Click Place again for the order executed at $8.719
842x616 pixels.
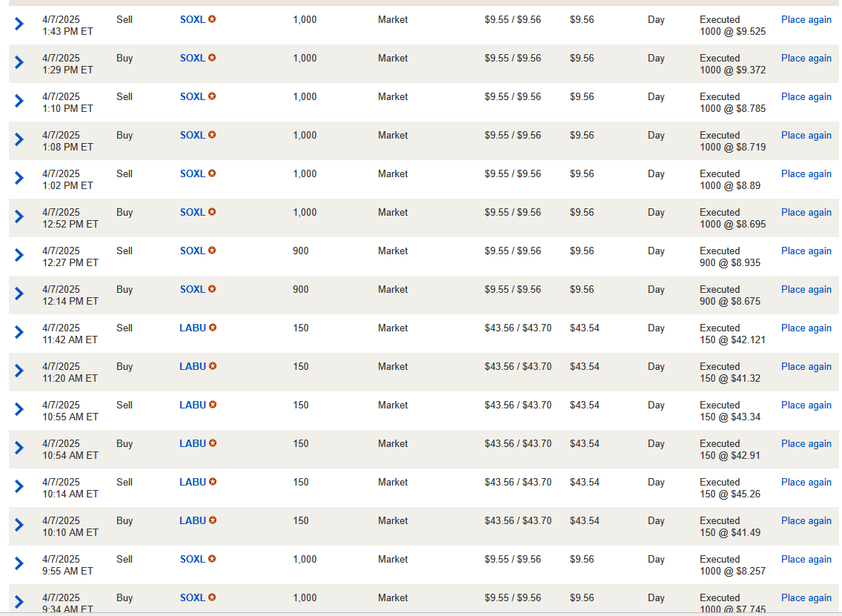tap(806, 136)
